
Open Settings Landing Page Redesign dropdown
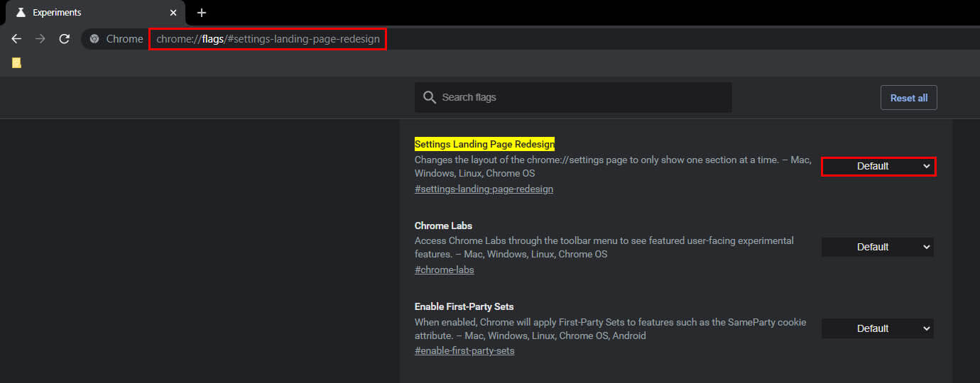(x=878, y=166)
